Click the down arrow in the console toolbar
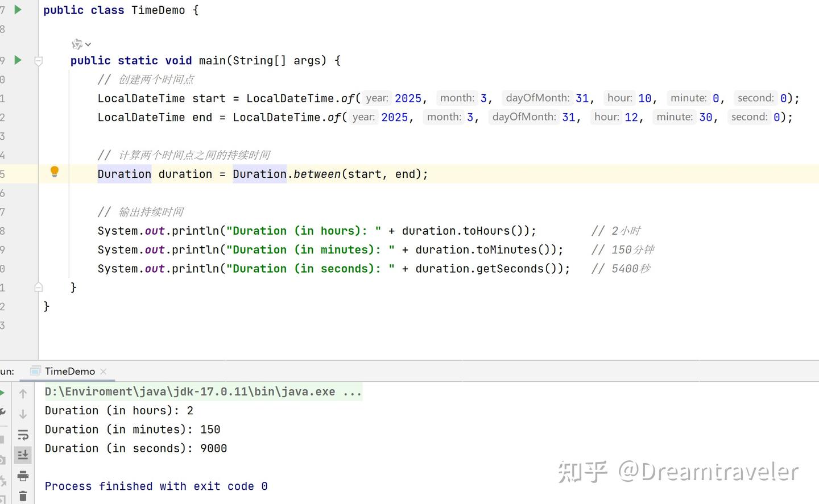The height and width of the screenshot is (504, 819). tap(23, 414)
